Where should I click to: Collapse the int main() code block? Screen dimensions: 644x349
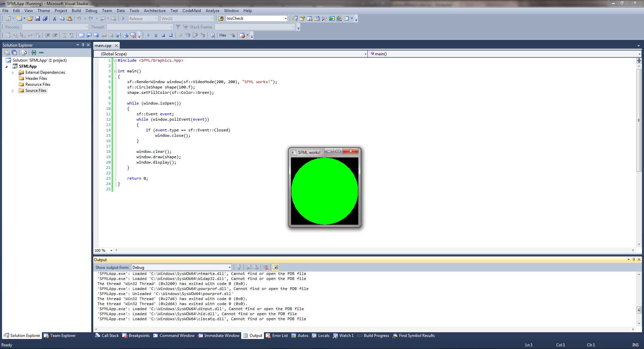[115, 71]
